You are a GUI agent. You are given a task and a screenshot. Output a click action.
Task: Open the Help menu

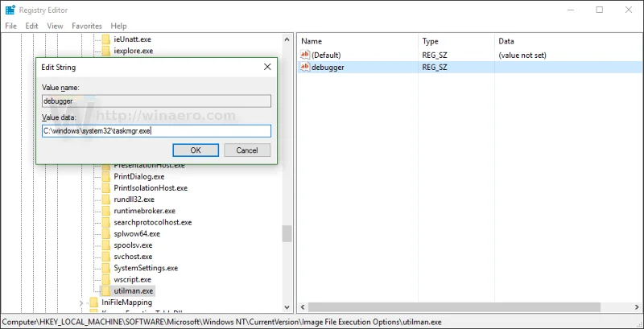click(x=118, y=26)
